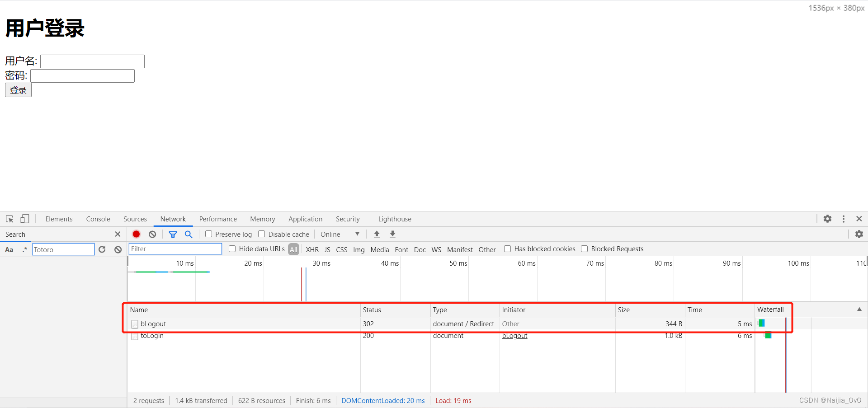
Task: Activate the inspect element picker icon
Action: [9, 219]
